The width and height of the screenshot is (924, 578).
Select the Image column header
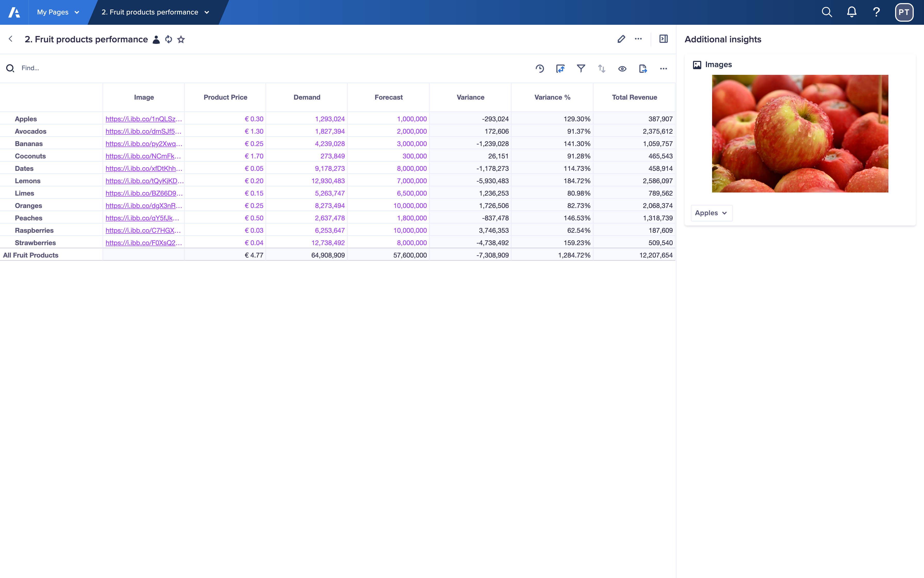click(x=144, y=97)
